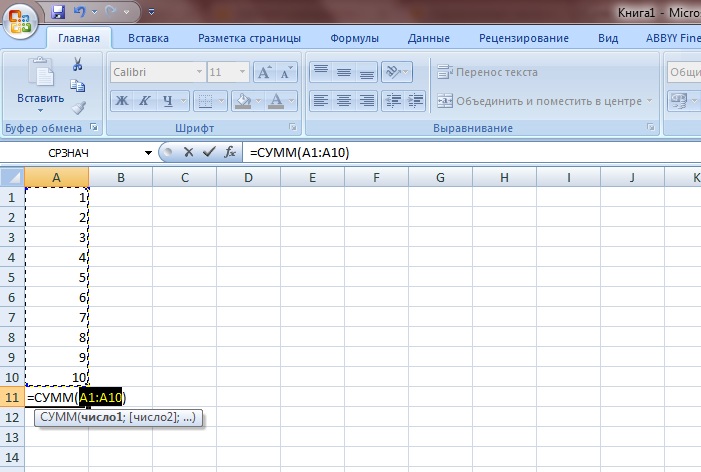Cancel formula entry with X button
The image size is (701, 472).
[188, 152]
